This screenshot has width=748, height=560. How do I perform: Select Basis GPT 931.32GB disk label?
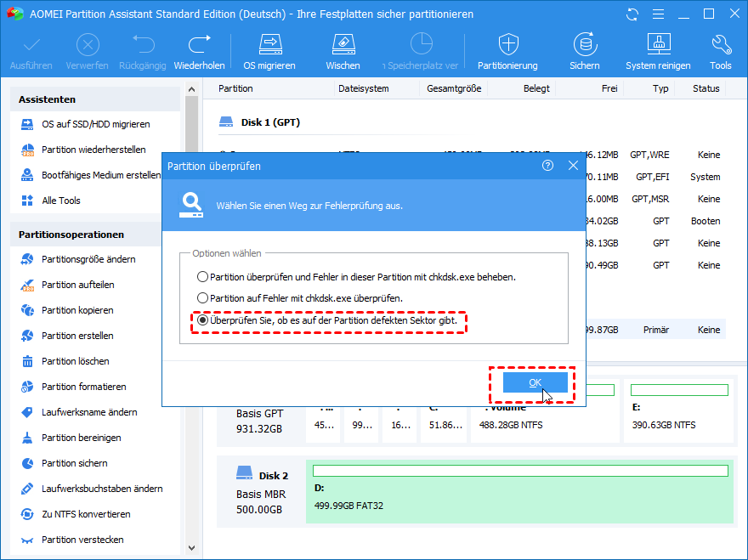259,421
